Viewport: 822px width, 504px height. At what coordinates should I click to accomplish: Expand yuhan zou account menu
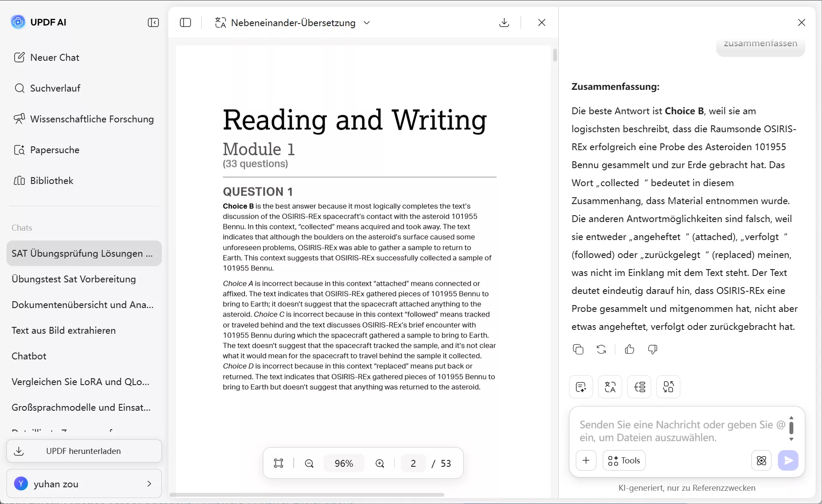click(149, 483)
